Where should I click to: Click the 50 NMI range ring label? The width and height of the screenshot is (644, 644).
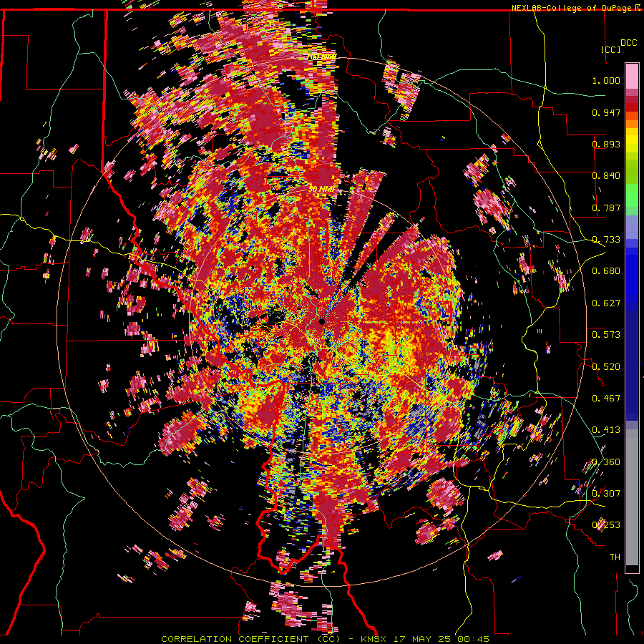[322, 190]
